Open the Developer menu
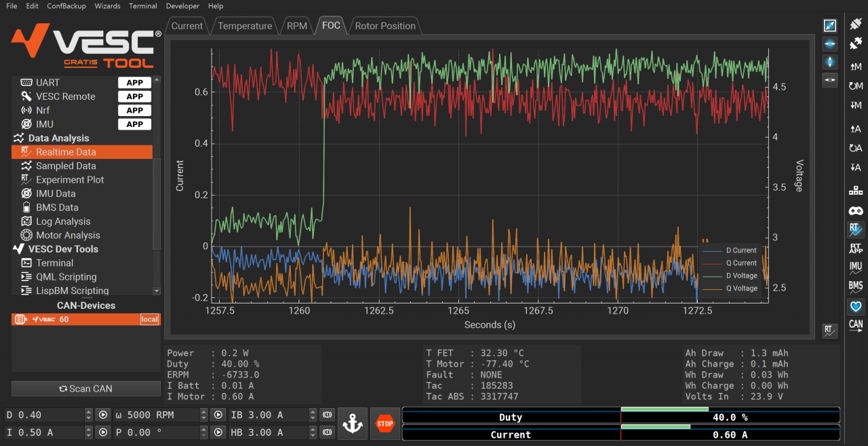868x446 pixels. (182, 6)
